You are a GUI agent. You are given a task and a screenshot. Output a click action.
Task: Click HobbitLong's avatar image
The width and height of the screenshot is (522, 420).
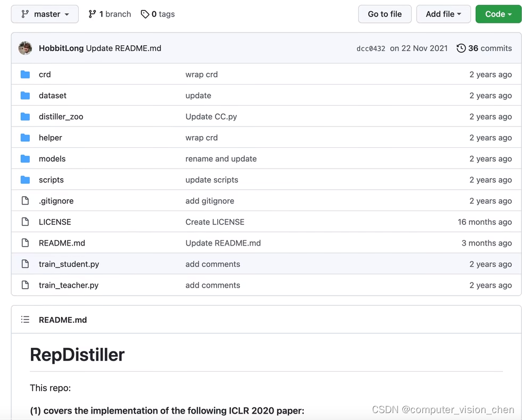[x=26, y=48]
